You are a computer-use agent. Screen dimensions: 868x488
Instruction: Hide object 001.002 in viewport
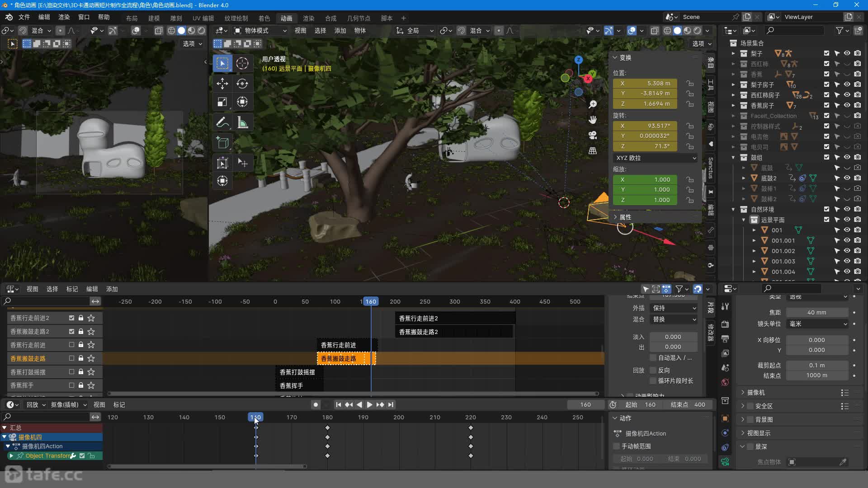tap(847, 251)
